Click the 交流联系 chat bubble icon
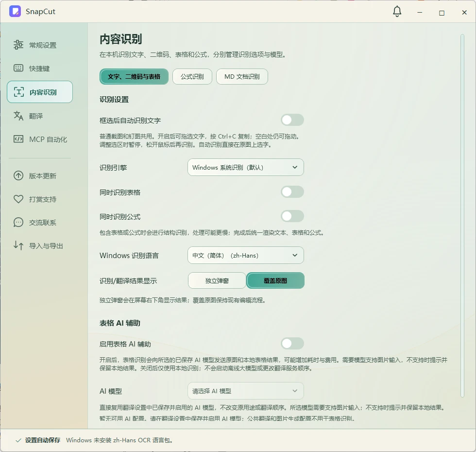This screenshot has height=452, width=476. tap(18, 223)
